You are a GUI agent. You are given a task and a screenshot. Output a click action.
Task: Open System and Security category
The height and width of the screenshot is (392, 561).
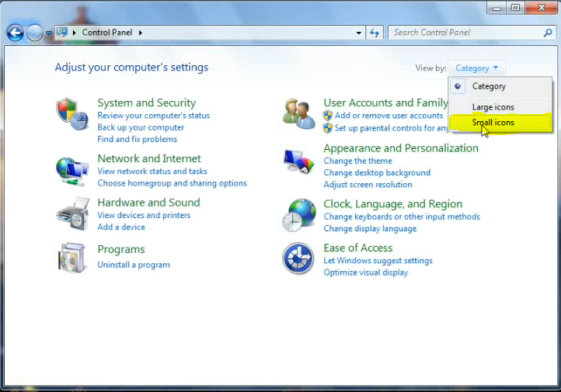tap(146, 103)
